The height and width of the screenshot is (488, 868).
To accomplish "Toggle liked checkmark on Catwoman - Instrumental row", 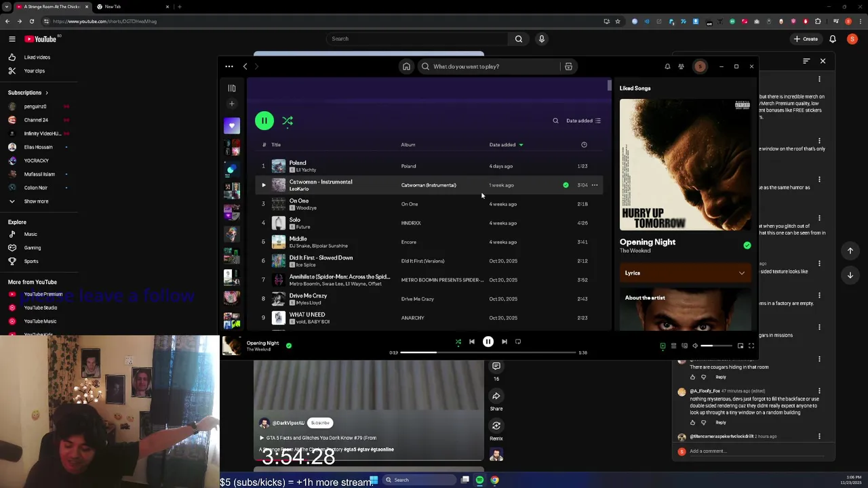I will click(566, 185).
